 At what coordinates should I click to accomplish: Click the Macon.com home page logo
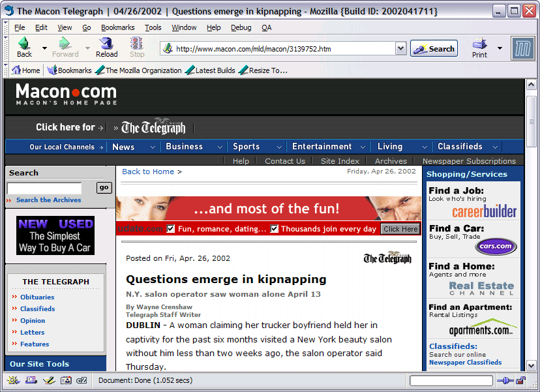coord(66,94)
